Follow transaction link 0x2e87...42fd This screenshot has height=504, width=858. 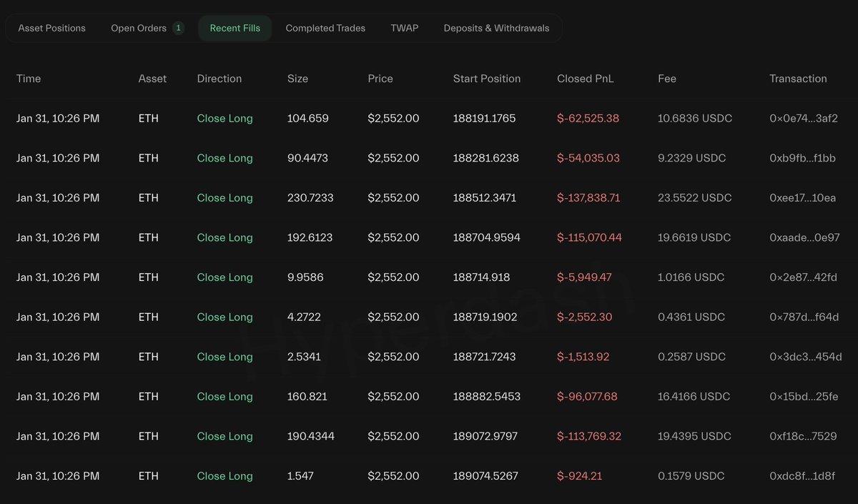click(x=804, y=277)
